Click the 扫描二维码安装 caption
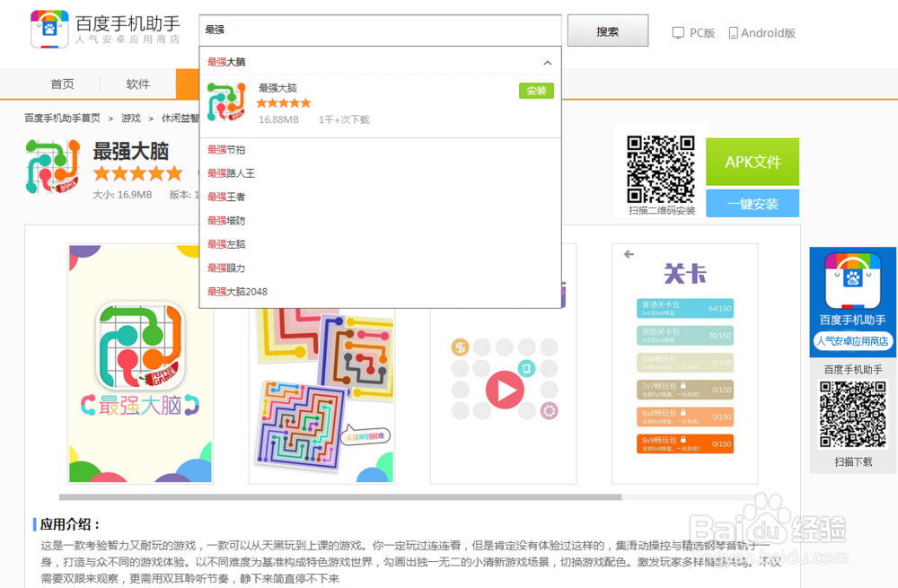The image size is (898, 588). click(x=662, y=211)
